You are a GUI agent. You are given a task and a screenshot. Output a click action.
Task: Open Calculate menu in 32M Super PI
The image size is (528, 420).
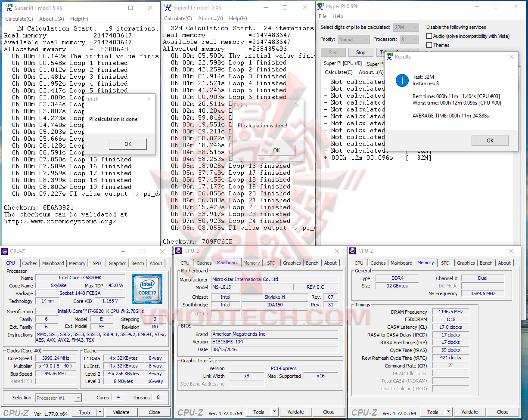(178, 19)
